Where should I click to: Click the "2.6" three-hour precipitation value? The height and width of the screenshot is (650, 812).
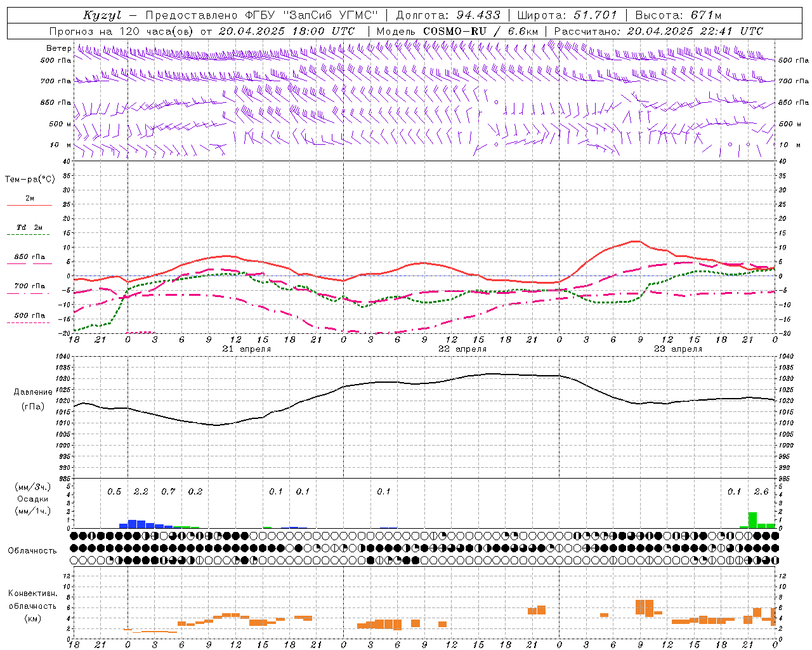click(761, 491)
